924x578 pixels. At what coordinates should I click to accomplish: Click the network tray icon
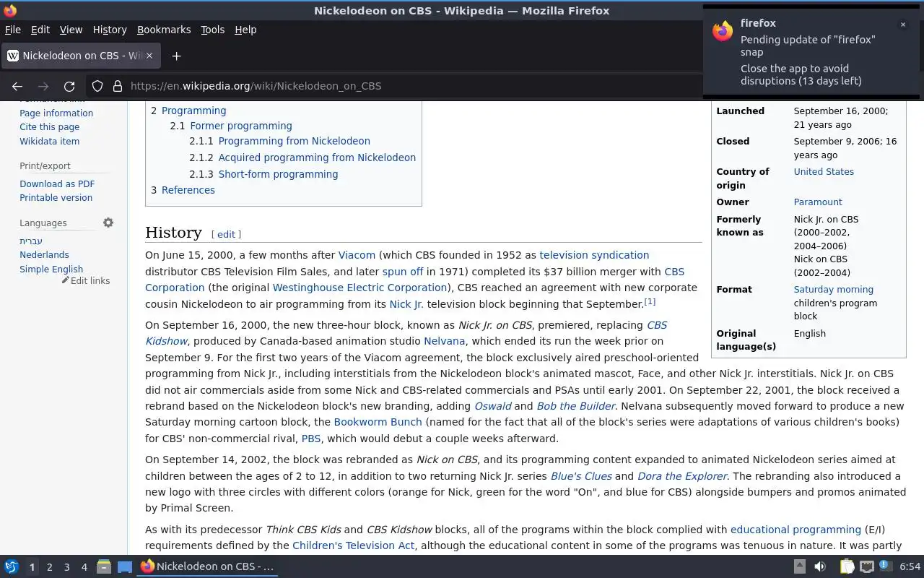click(x=867, y=566)
